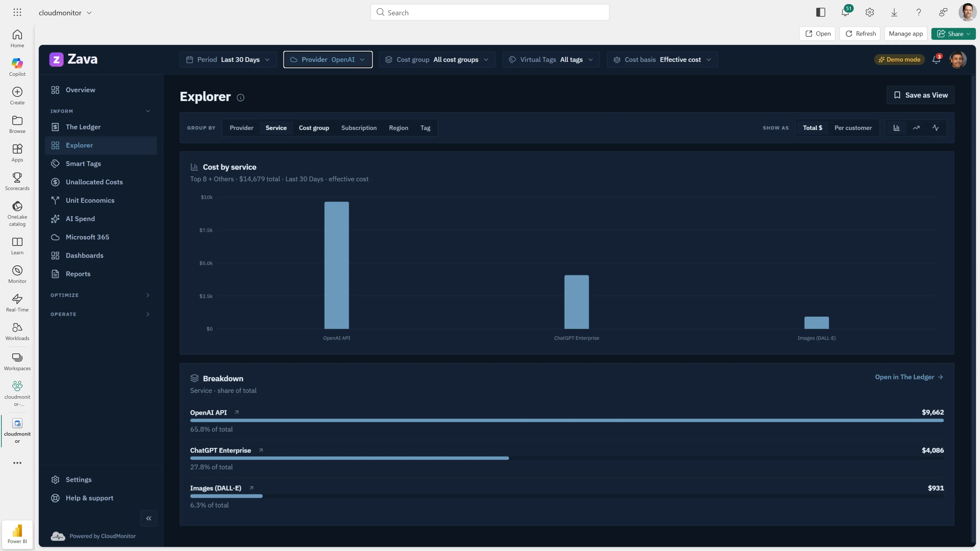Switch to bar chart view icon
This screenshot has width=980, height=551.
click(x=897, y=128)
